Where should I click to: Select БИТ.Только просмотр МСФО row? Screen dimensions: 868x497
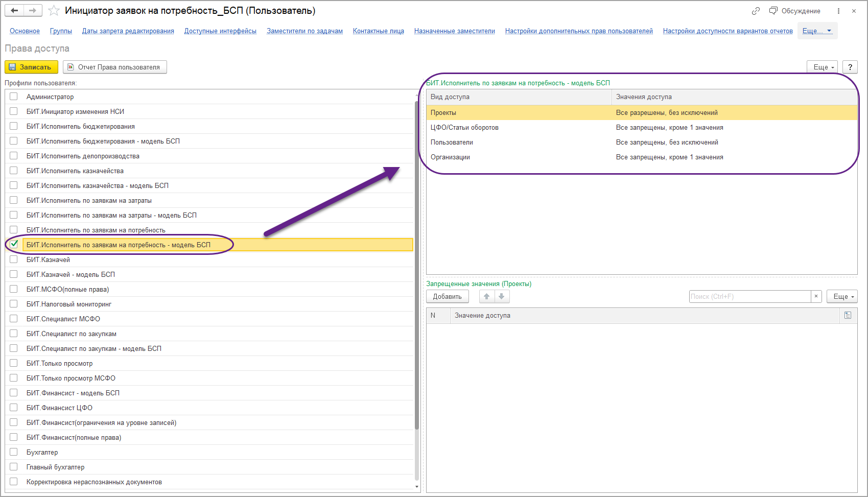pos(209,378)
